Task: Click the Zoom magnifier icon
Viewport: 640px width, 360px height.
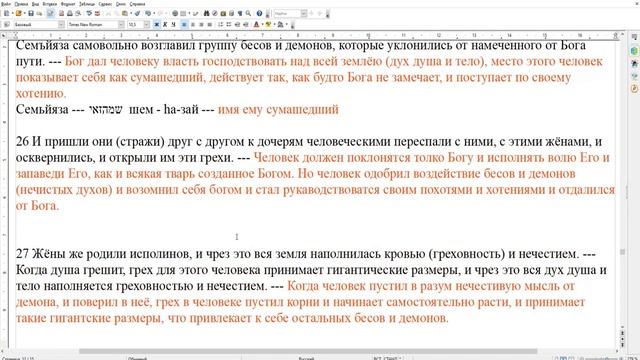Action: coord(248,13)
